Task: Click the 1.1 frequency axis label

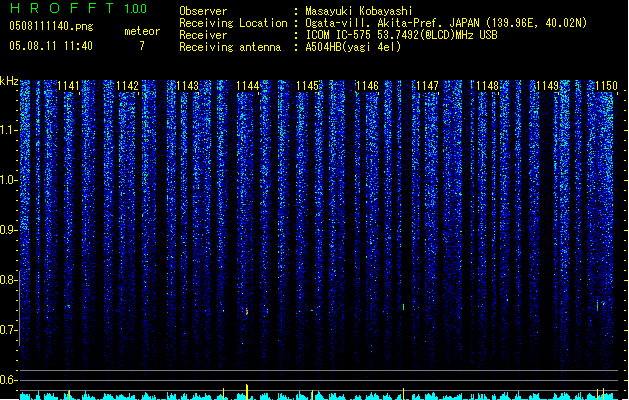Action: pyautogui.click(x=8, y=130)
